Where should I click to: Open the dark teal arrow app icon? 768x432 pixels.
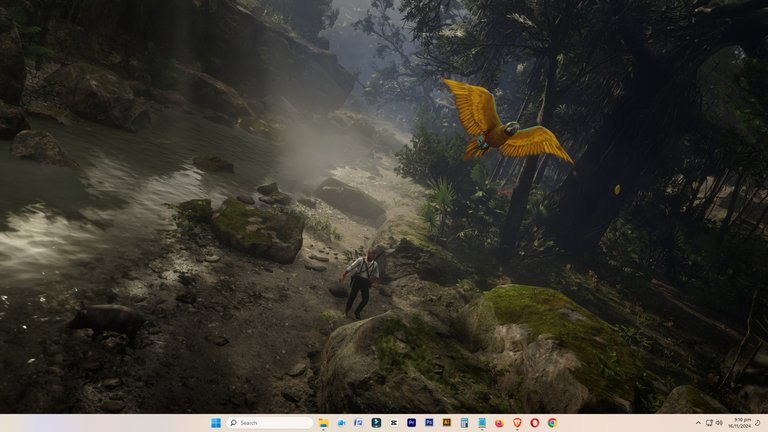tap(376, 423)
